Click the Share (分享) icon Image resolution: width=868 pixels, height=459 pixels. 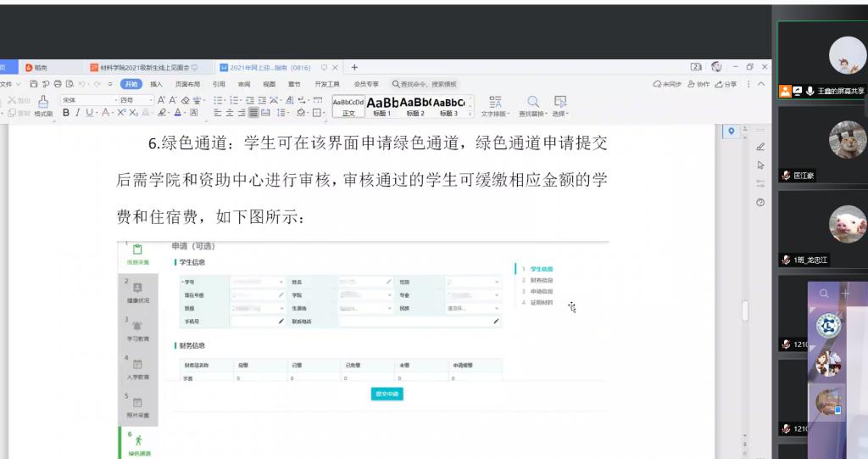pyautogui.click(x=726, y=84)
